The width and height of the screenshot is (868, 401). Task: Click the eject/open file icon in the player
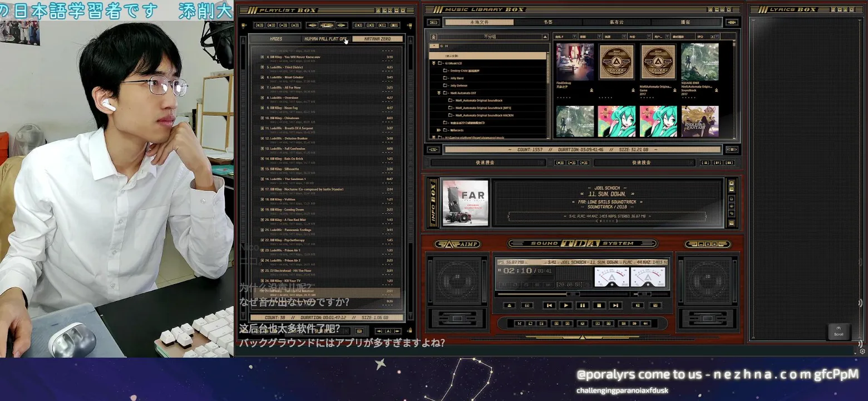pos(509,305)
